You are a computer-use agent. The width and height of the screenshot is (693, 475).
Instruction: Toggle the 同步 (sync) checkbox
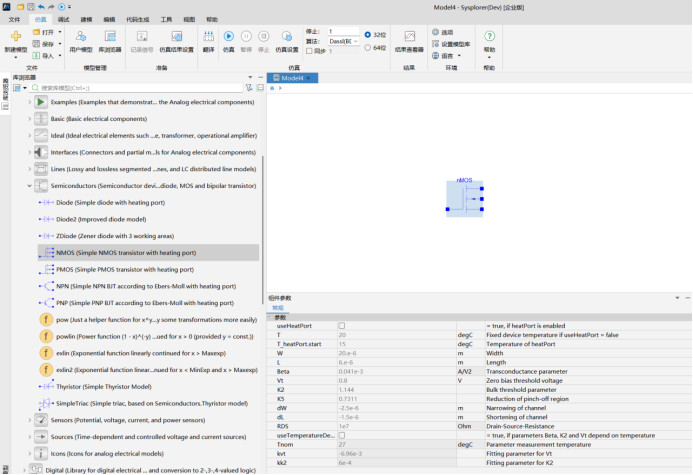tap(309, 51)
